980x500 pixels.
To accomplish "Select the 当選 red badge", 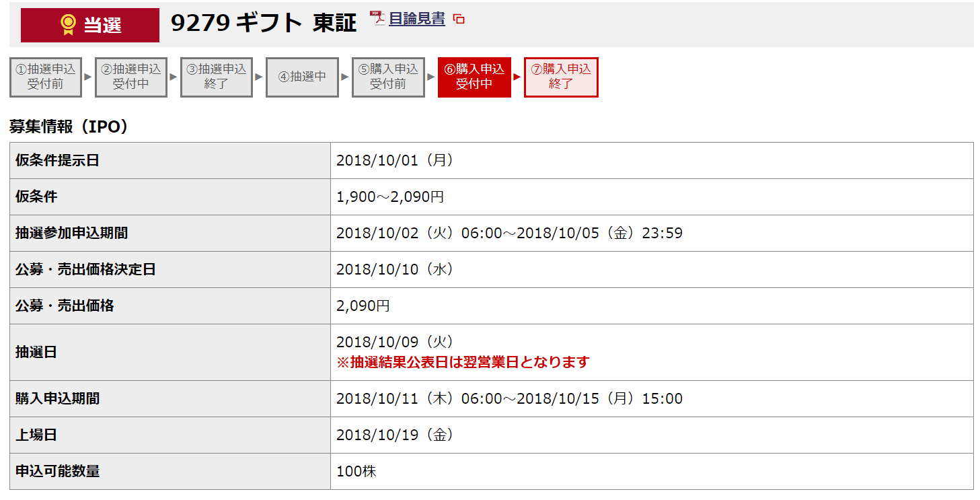I will point(90,25).
